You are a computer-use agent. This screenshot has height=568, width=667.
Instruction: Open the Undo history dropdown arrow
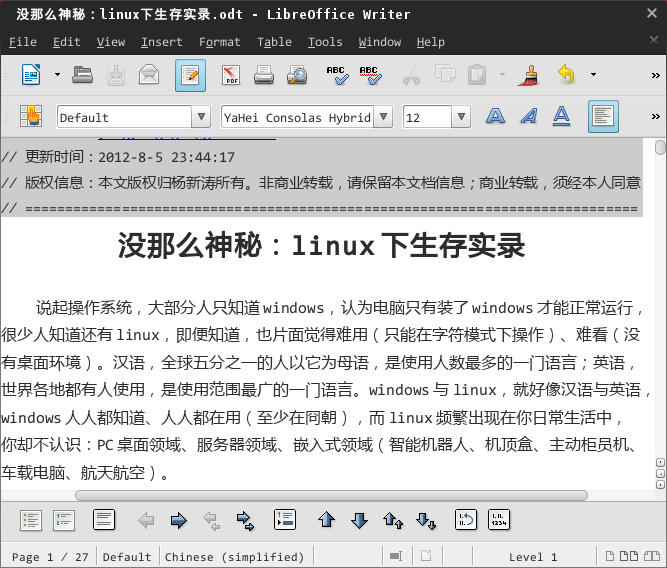593,75
